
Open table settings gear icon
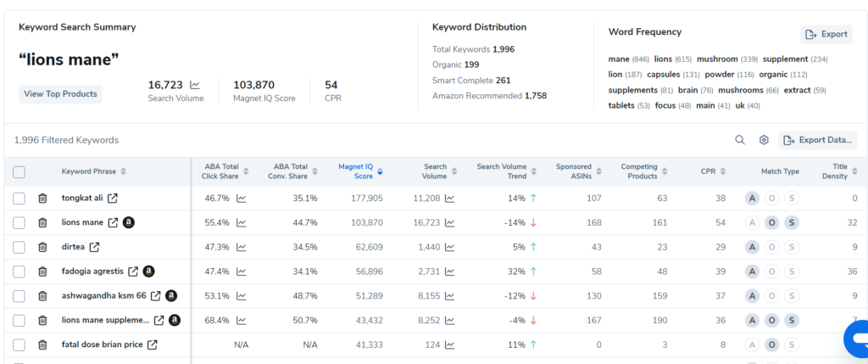pos(764,140)
